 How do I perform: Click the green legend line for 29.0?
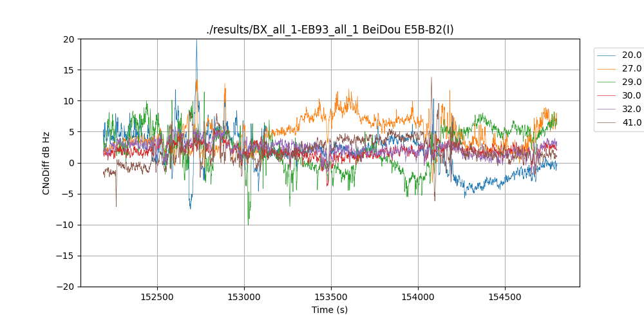607,82
